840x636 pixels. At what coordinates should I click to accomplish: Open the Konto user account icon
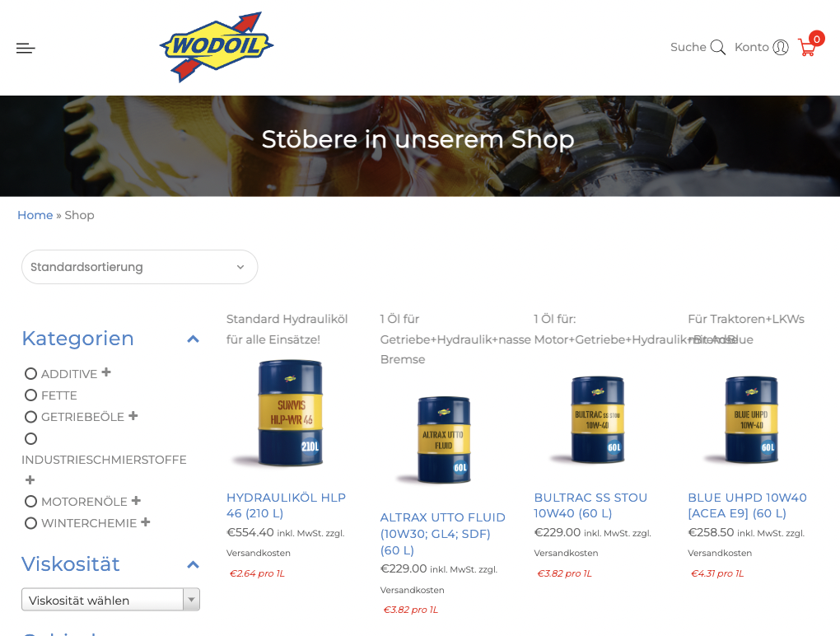click(x=781, y=48)
